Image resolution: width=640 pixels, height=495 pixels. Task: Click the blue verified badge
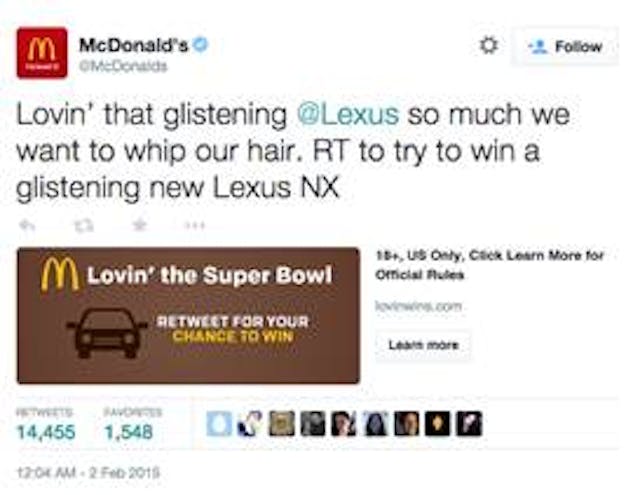[201, 44]
